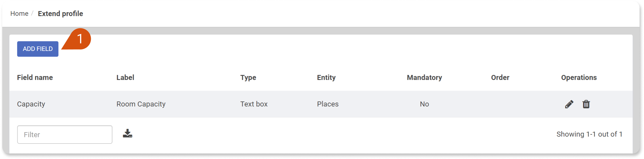Screen dimensions: 644x159
Task: Sort table by Field name column
Action: 35,77
